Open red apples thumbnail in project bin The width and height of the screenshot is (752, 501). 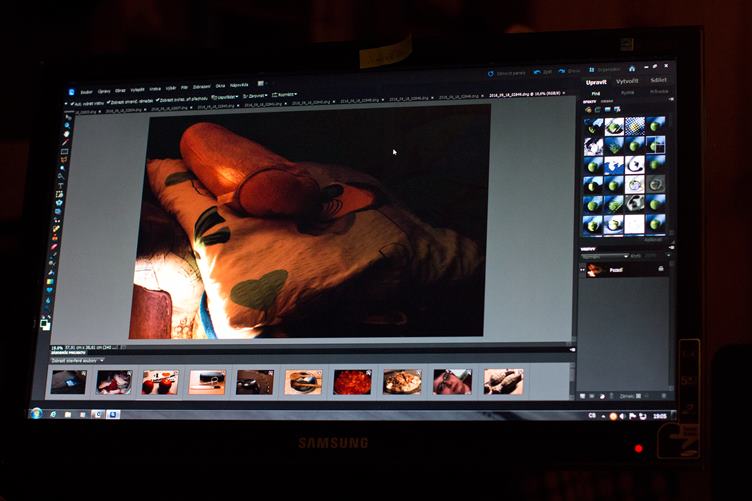[160, 382]
